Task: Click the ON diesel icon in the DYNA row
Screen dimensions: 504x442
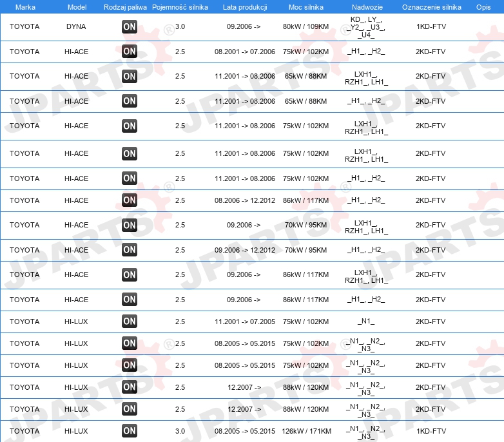Action: pos(130,26)
